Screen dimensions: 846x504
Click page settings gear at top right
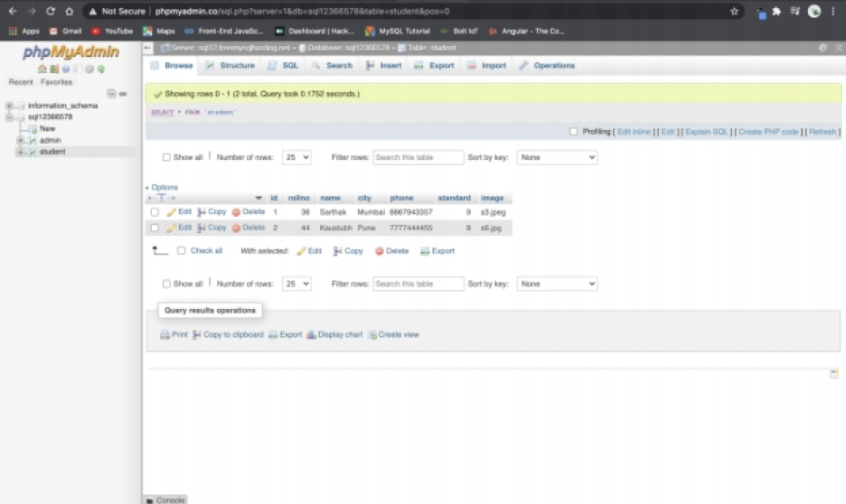pos(822,48)
